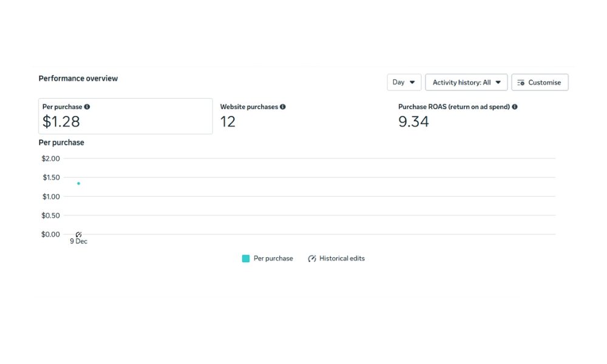This screenshot has width=607, height=364.
Task: Click the Purchase ROAS info icon
Action: coord(515,107)
